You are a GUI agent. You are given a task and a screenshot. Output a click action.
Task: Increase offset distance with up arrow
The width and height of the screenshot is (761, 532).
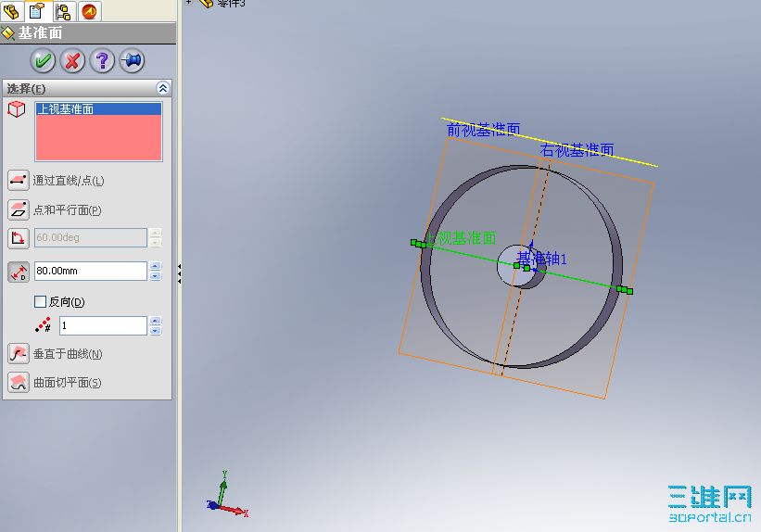point(156,266)
